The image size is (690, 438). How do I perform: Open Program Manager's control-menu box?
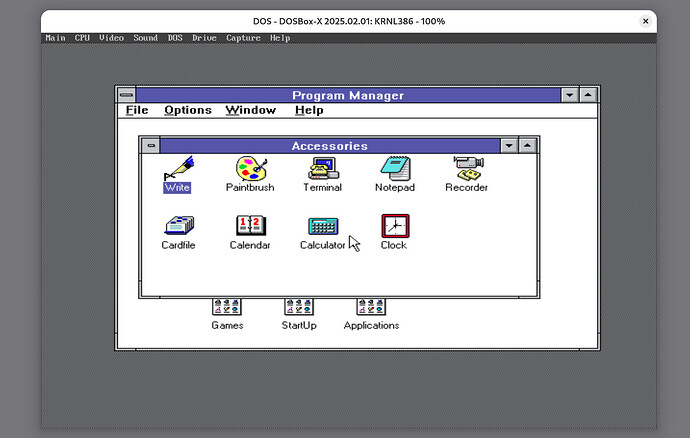coord(126,95)
